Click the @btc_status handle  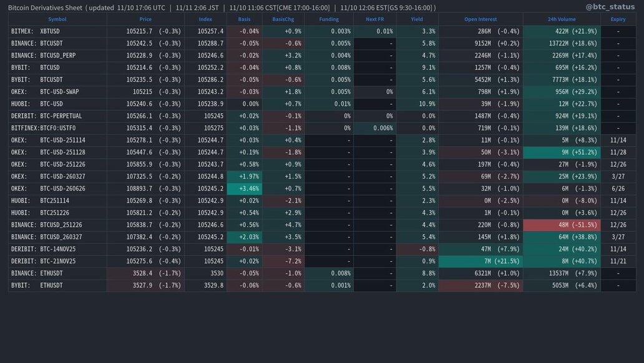pos(610,7)
